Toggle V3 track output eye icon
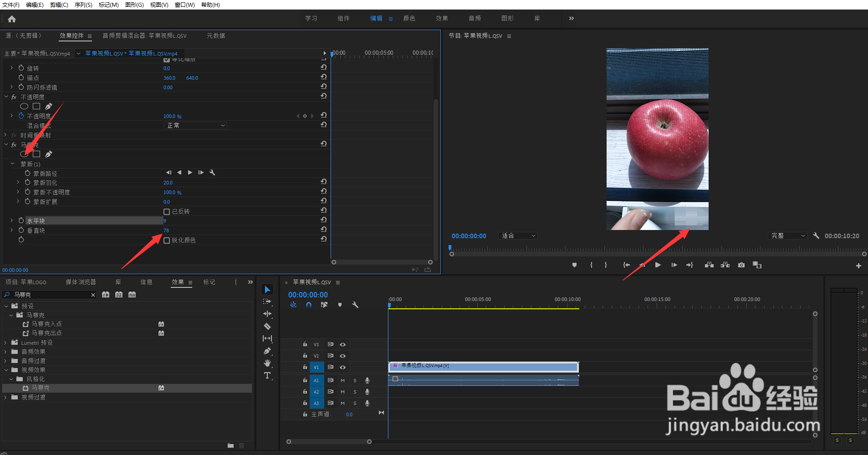The height and width of the screenshot is (455, 868). coord(343,344)
